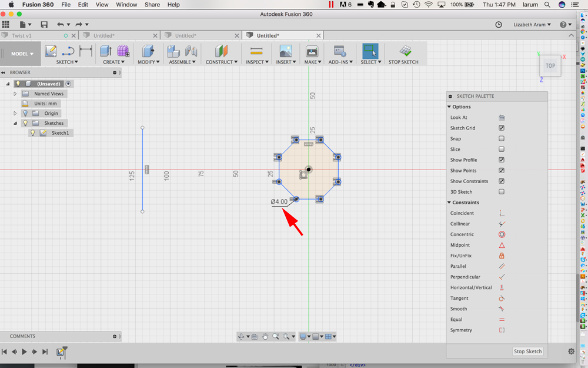Open the Window menu
This screenshot has height=368, width=588.
(126, 5)
